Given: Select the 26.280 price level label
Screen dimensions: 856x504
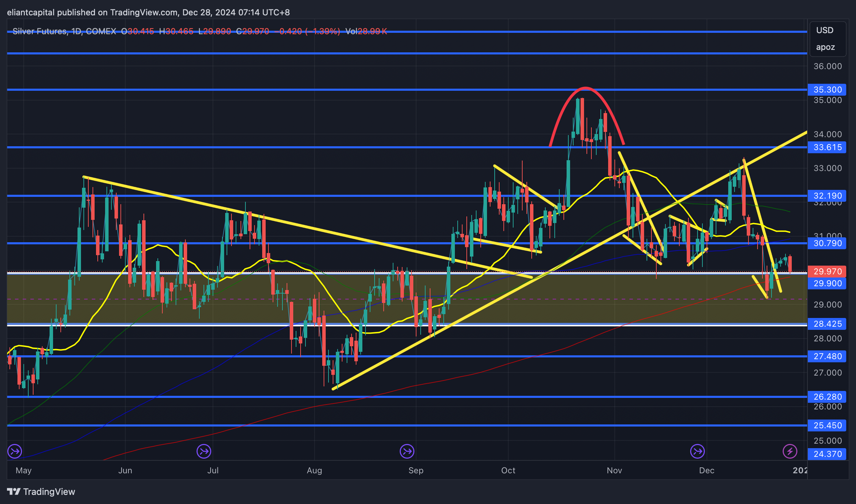Looking at the screenshot, I should click(x=827, y=397).
